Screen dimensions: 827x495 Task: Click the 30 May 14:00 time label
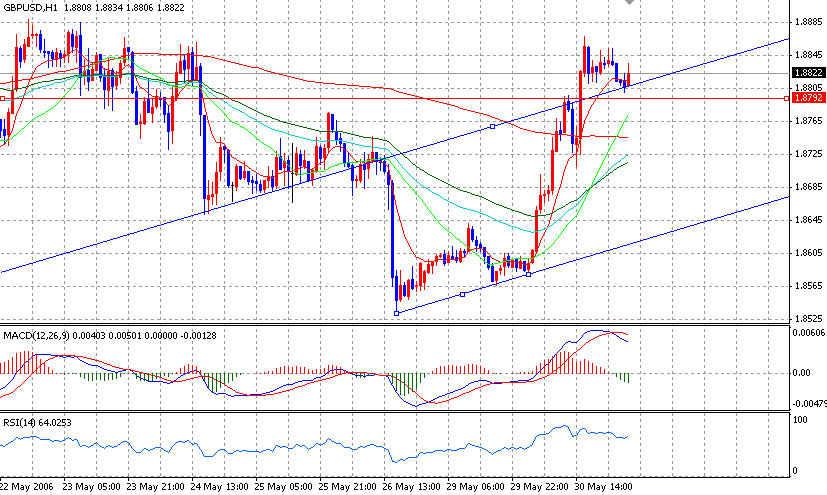(x=603, y=487)
